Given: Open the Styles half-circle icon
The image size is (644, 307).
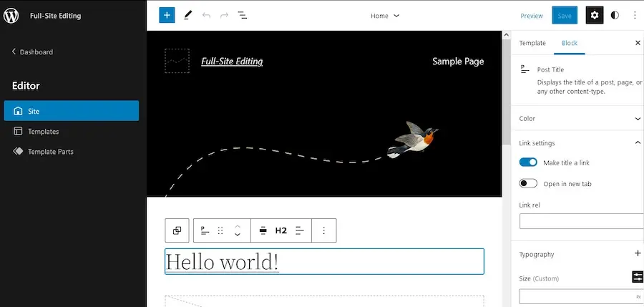Looking at the screenshot, I should pos(615,15).
